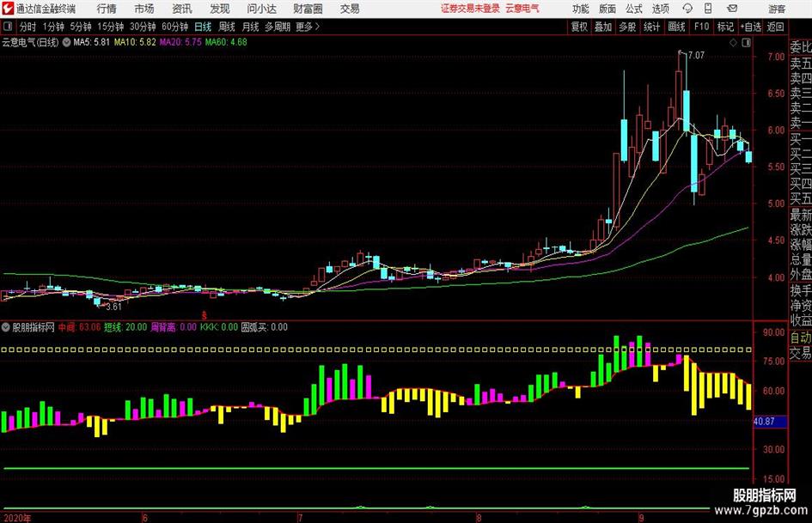Expand the 股朋指标网 indicator dropdown arrow
812x523 pixels.
pos(6,327)
